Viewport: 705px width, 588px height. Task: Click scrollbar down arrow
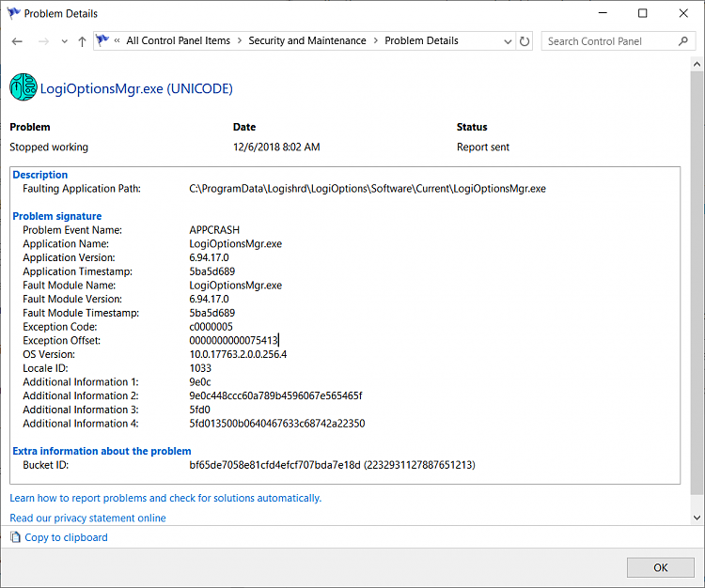pos(697,518)
